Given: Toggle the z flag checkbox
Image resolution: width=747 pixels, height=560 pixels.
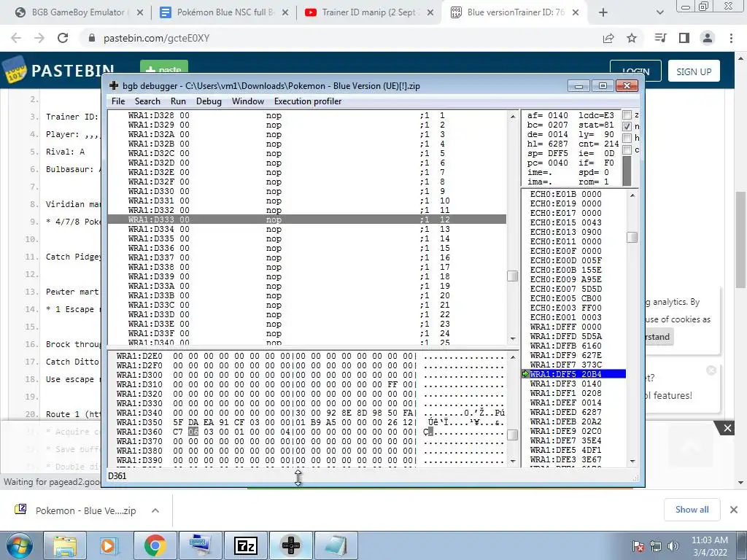Looking at the screenshot, I should tap(627, 114).
